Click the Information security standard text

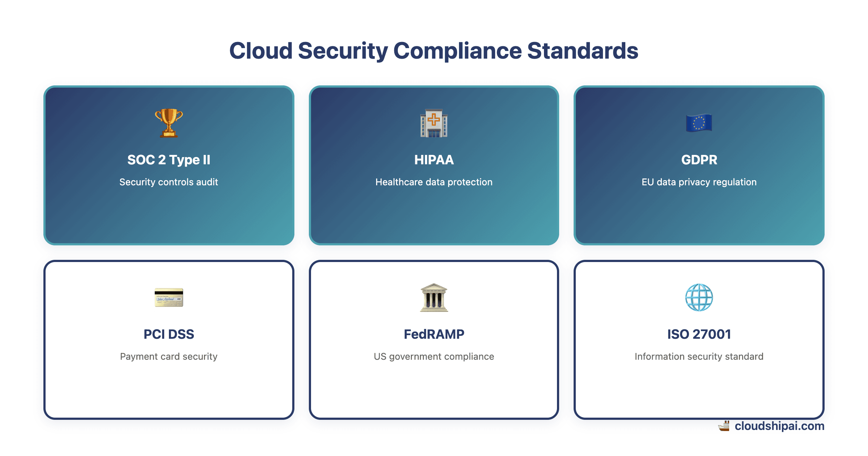click(x=699, y=356)
